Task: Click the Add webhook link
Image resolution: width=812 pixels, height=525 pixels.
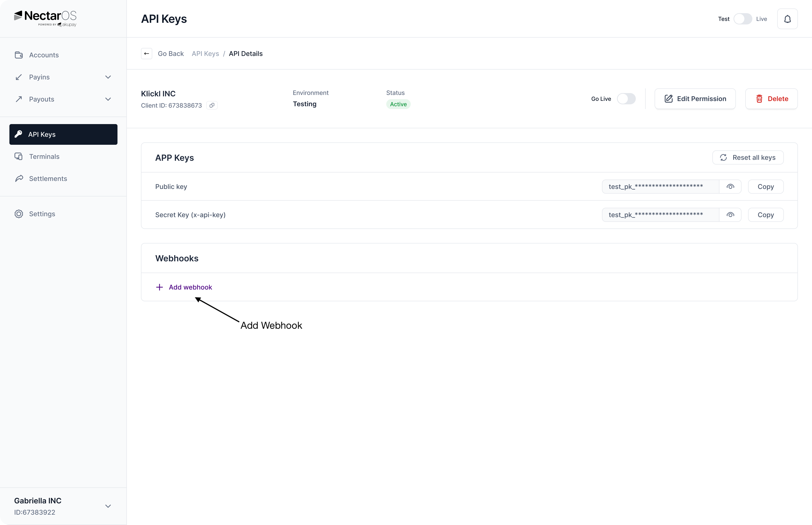Action: (190, 287)
